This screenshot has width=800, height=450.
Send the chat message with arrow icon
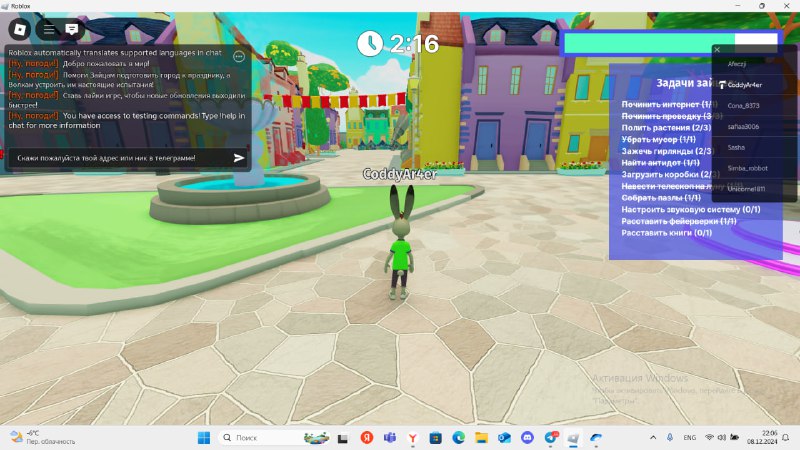238,158
